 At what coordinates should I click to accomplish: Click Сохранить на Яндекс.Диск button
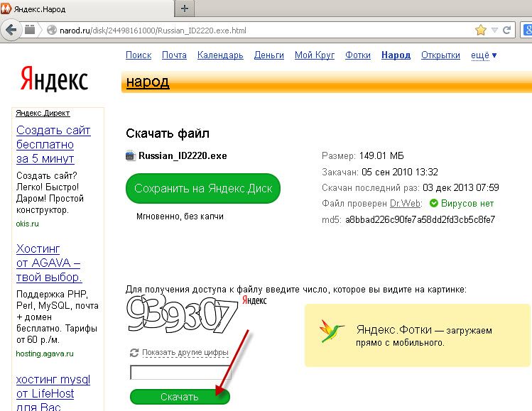[x=203, y=189]
